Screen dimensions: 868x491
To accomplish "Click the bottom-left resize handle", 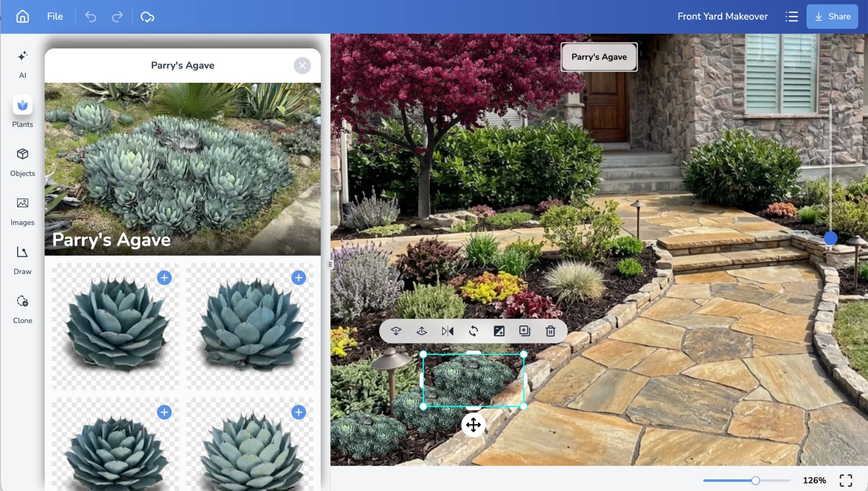I will pyautogui.click(x=423, y=406).
